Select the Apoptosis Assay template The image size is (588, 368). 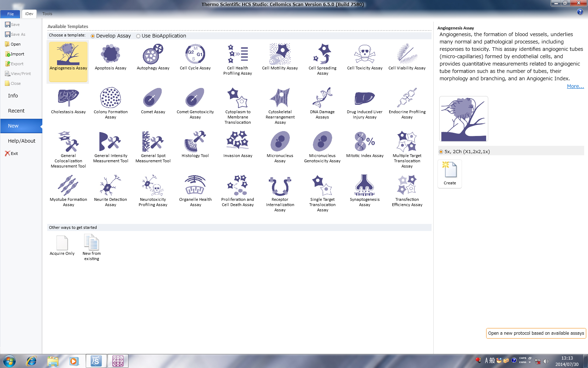click(x=111, y=57)
